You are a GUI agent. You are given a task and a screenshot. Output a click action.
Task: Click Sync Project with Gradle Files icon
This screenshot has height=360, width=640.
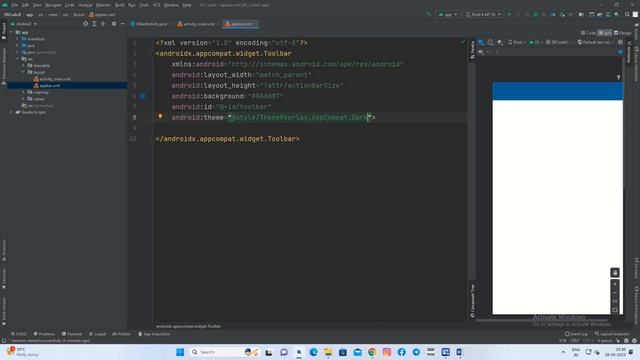coord(599,15)
